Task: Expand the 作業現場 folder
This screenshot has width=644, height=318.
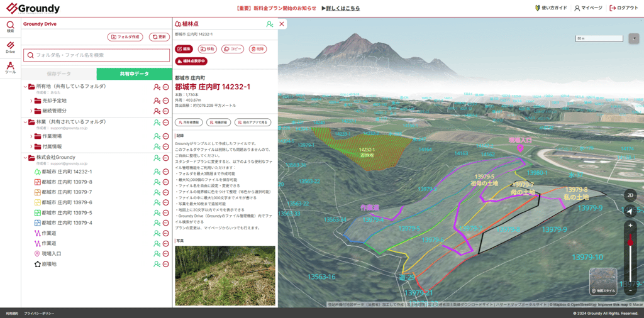Action: (x=31, y=136)
